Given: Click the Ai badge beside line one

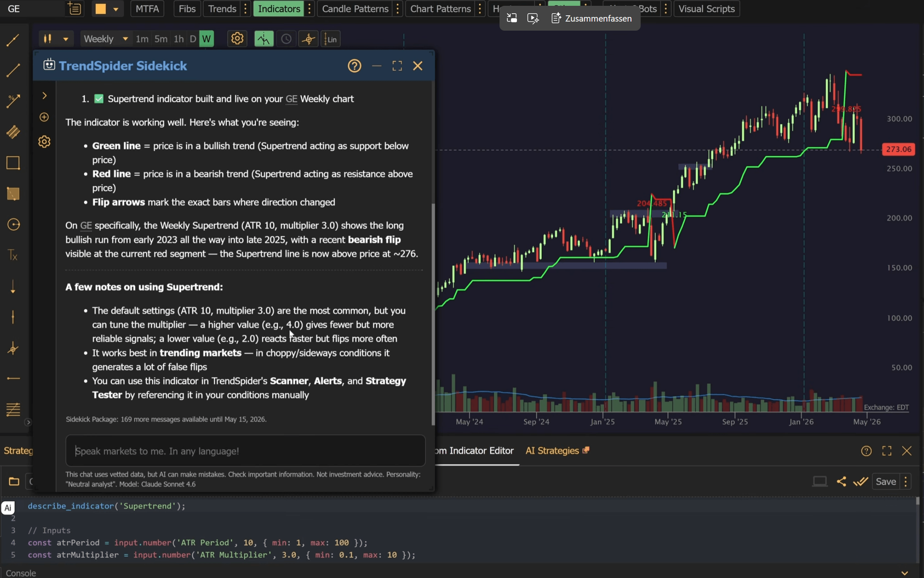Looking at the screenshot, I should [8, 508].
